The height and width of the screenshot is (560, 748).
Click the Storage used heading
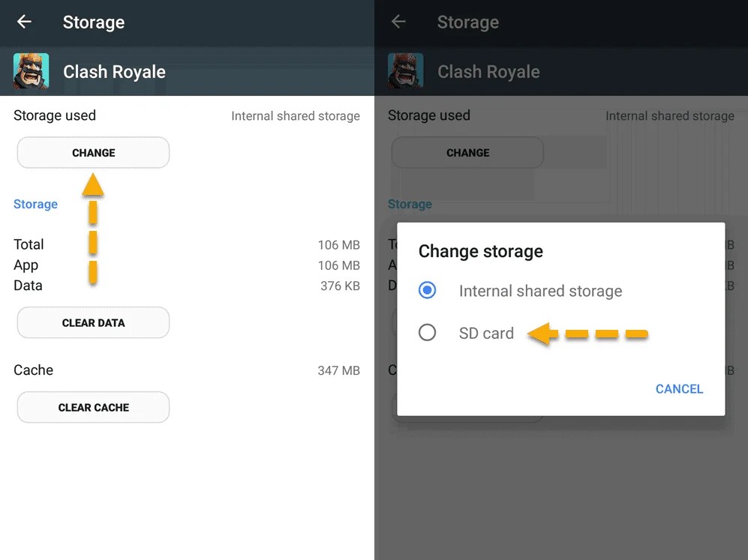pos(54,115)
